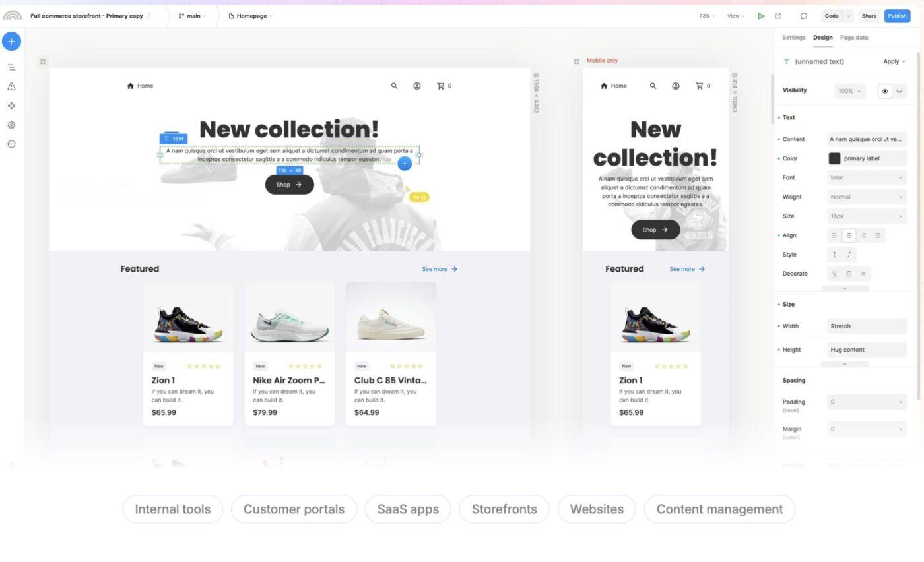The height and width of the screenshot is (562, 924).
Task: Open the 73% zoom dropdown
Action: click(707, 16)
